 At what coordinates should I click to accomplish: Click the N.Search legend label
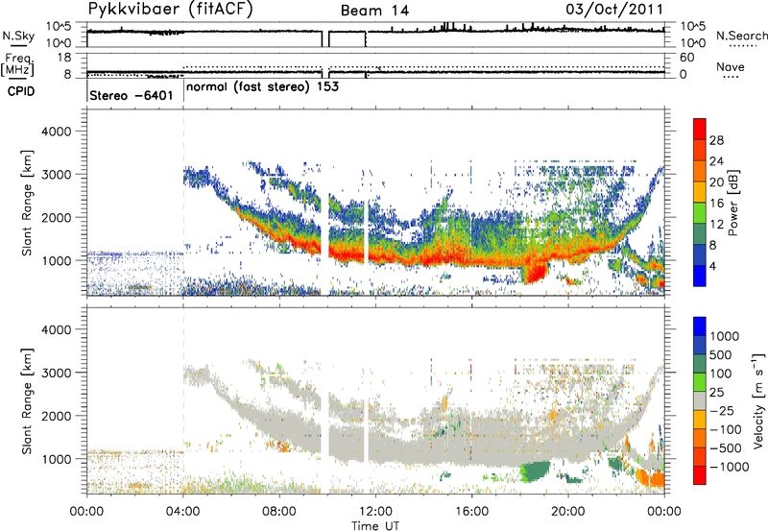tap(741, 36)
